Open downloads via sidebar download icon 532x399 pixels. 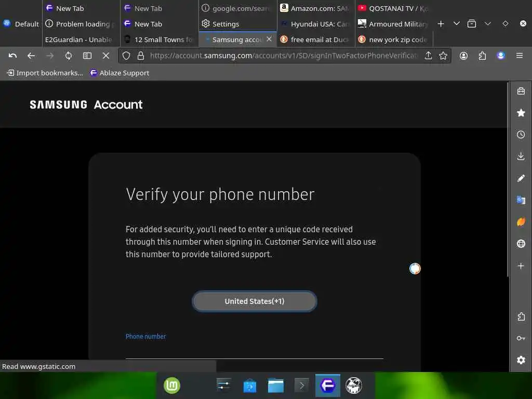pos(521,156)
